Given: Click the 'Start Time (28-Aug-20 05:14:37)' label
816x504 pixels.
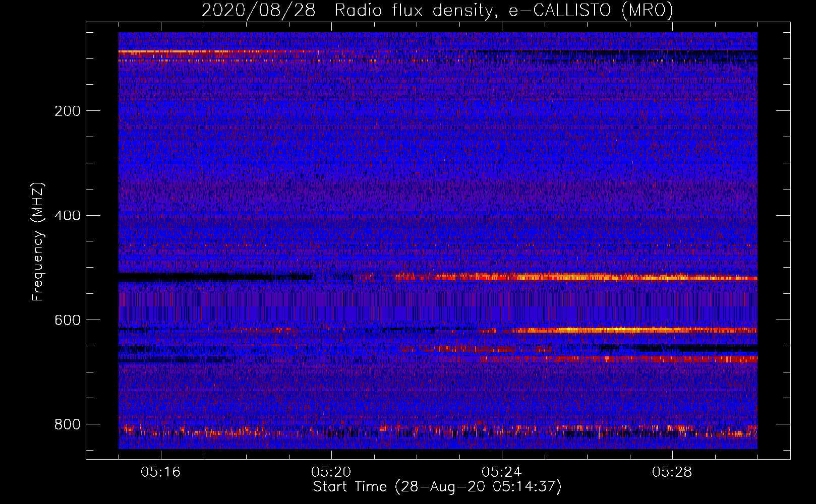Looking at the screenshot, I should [x=437, y=487].
